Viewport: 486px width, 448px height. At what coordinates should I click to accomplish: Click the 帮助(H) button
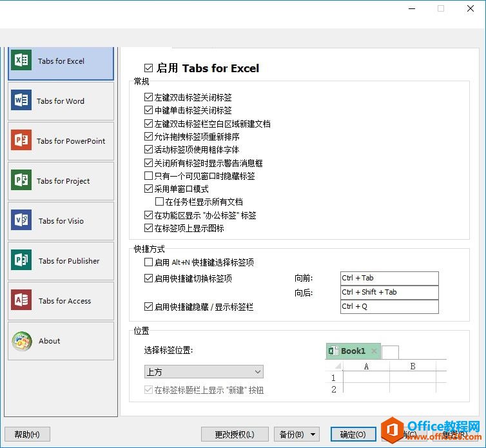(x=27, y=434)
